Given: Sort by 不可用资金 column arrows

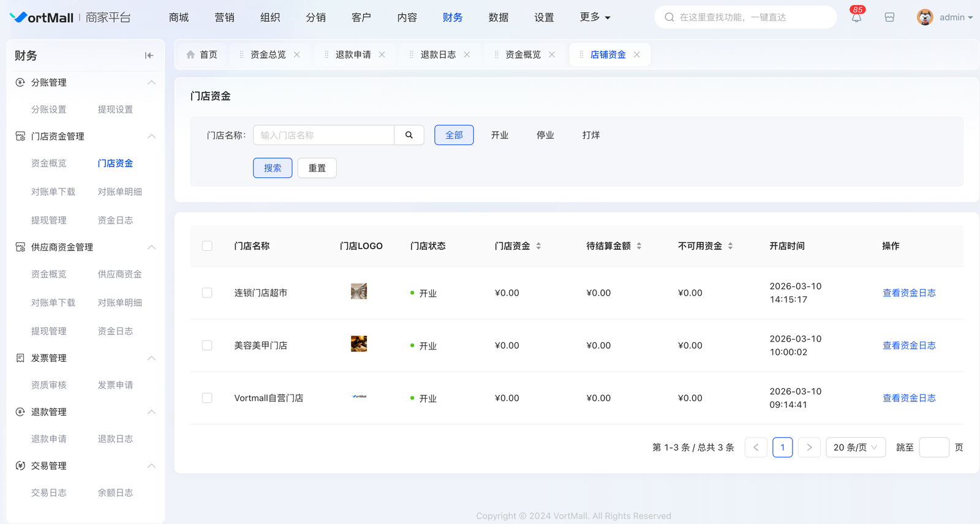Looking at the screenshot, I should (730, 246).
